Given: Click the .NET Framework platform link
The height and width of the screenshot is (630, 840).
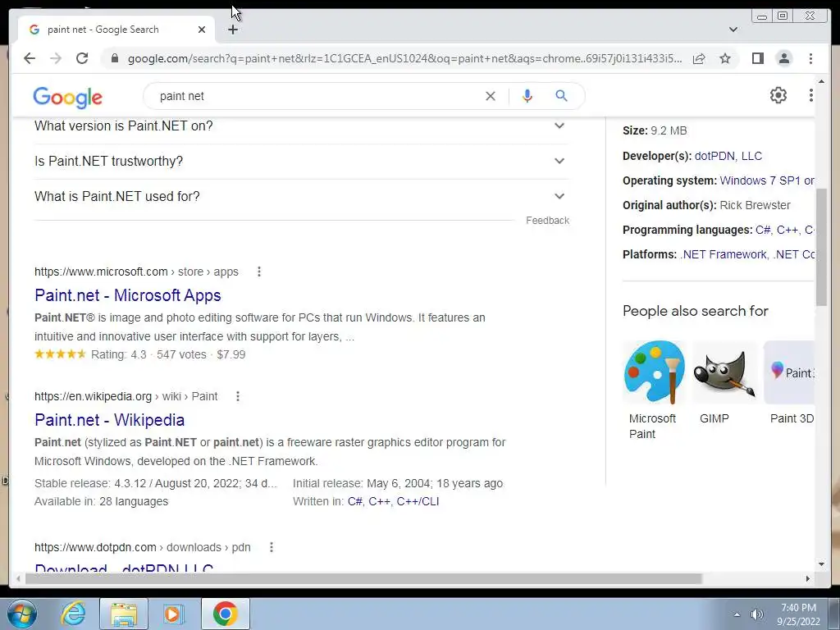Looking at the screenshot, I should 724,254.
